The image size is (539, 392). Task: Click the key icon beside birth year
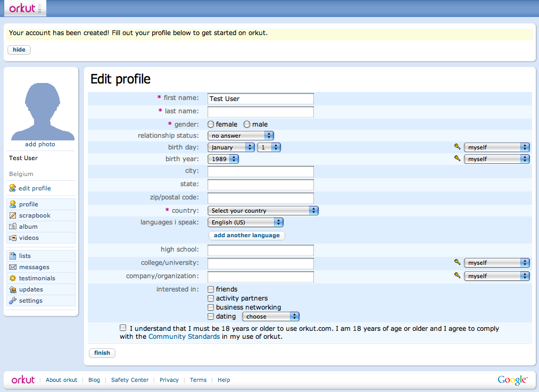pyautogui.click(x=457, y=159)
